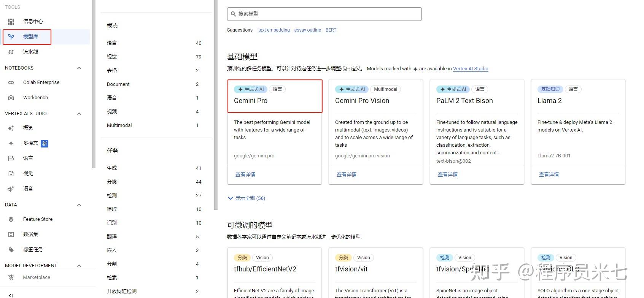The width and height of the screenshot is (644, 298).
Task: Click the BERT suggestion link
Action: tap(331, 30)
